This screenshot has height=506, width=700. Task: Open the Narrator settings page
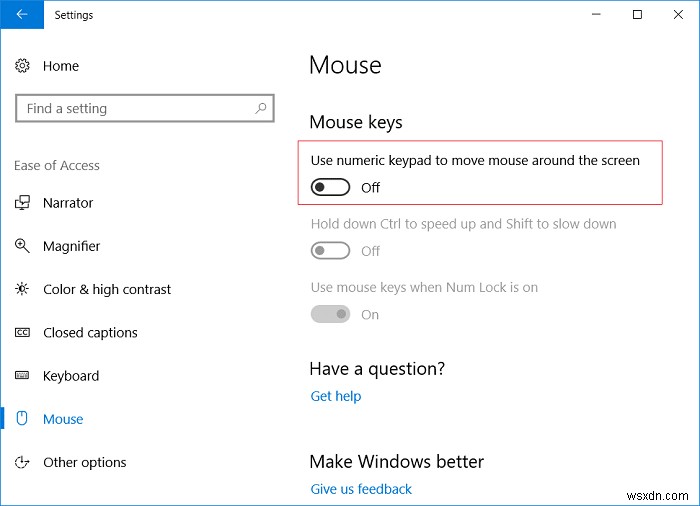(68, 203)
